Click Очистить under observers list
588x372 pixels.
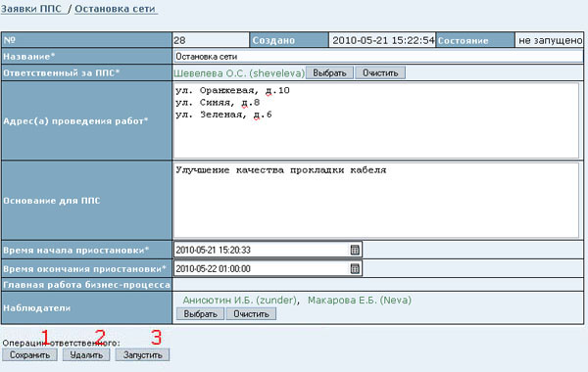[251, 313]
